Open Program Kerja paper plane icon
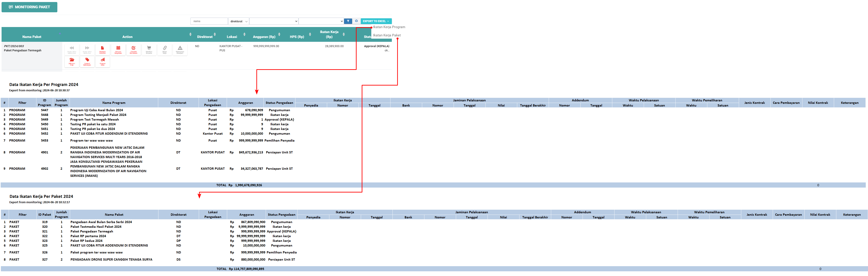 [x=102, y=61]
